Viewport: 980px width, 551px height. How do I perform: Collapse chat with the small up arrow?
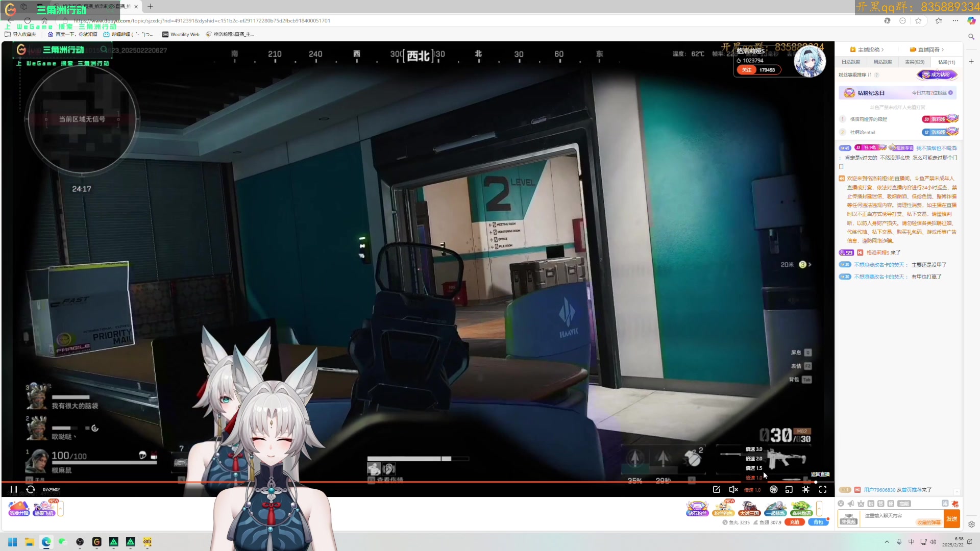(957, 491)
